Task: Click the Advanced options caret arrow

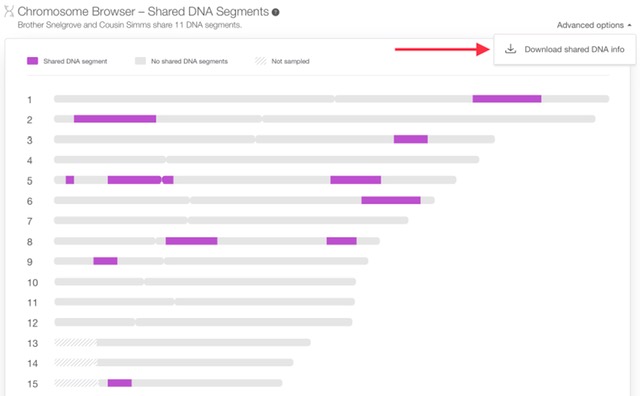Action: [629, 25]
